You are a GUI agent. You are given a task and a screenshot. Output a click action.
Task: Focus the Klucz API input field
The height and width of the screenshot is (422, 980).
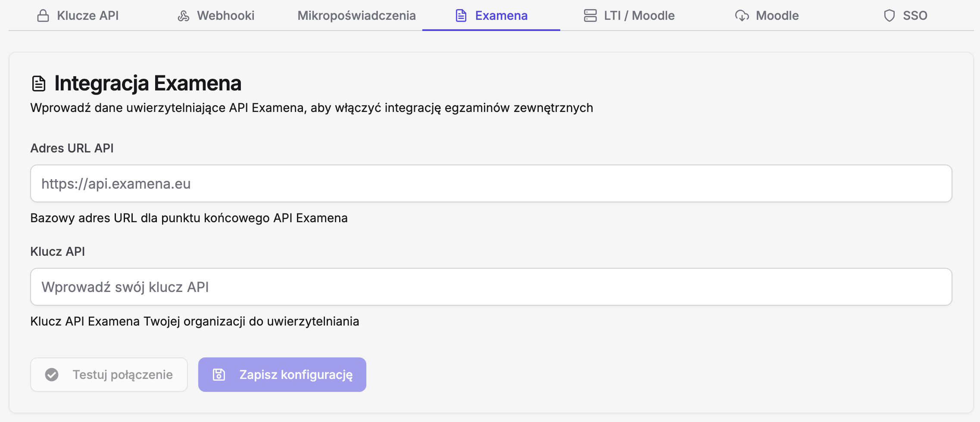[491, 287]
